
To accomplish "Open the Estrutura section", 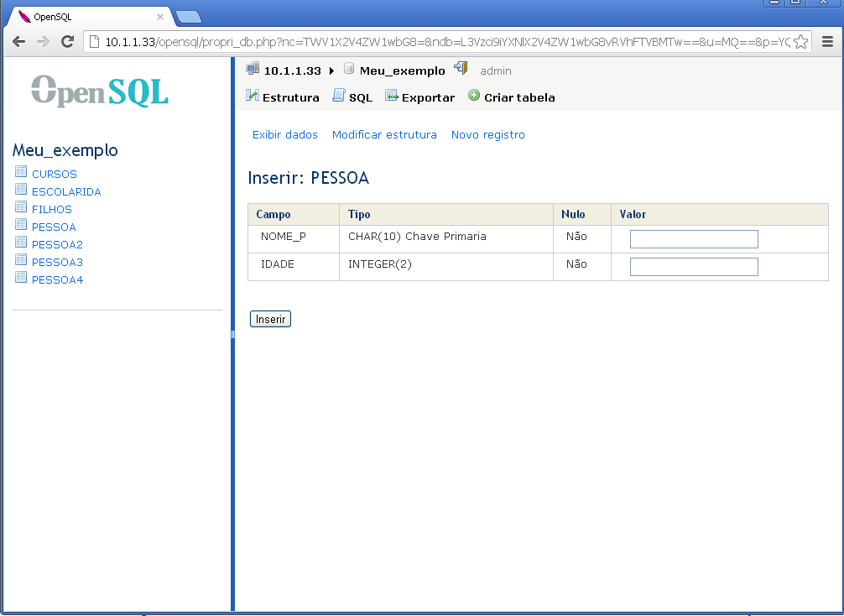I will [290, 97].
